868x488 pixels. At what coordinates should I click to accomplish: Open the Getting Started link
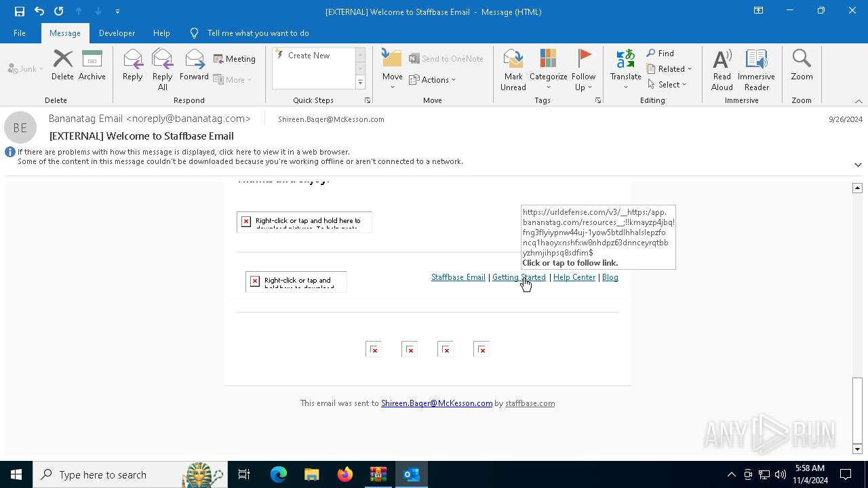(x=519, y=277)
